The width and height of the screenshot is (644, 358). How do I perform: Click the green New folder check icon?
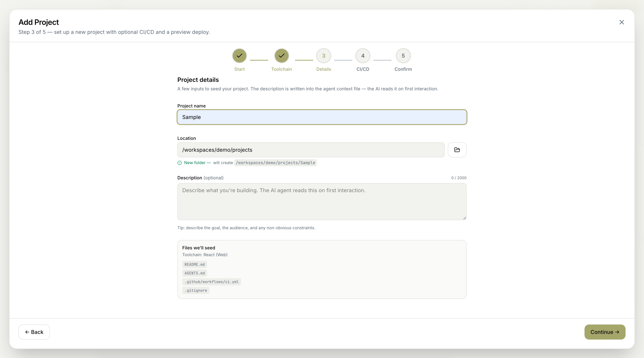[x=179, y=163]
